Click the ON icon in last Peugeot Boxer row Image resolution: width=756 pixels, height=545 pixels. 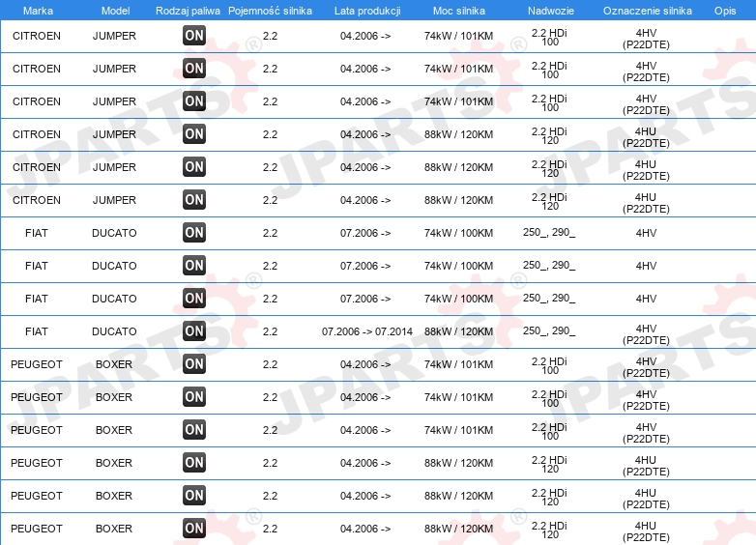pyautogui.click(x=194, y=529)
